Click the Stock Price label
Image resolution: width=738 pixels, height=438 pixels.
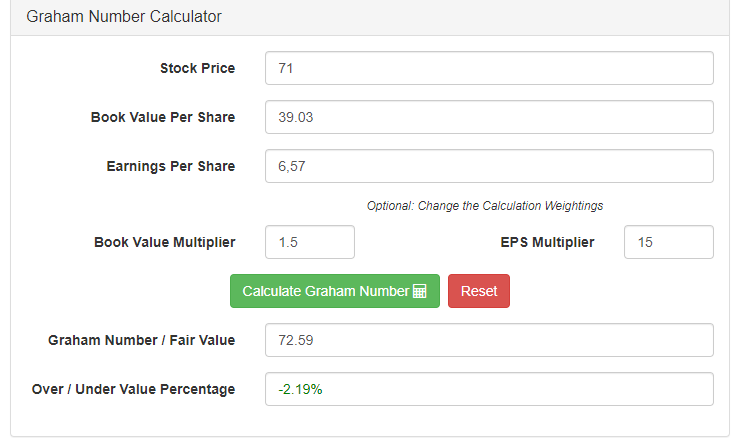(197, 68)
